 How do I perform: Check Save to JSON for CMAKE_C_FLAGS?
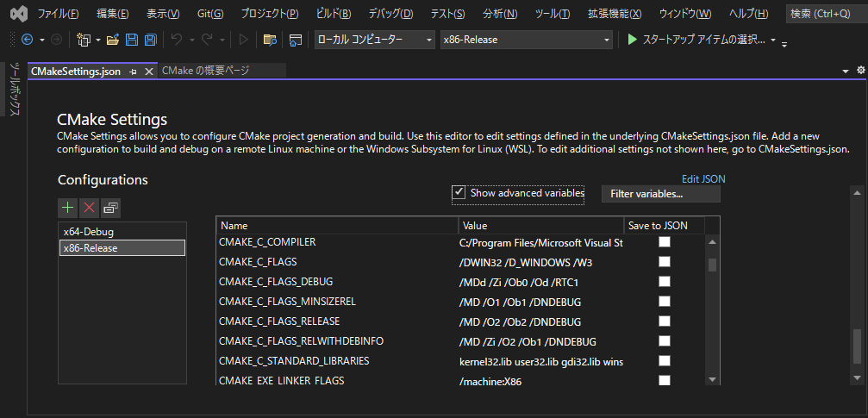[665, 261]
